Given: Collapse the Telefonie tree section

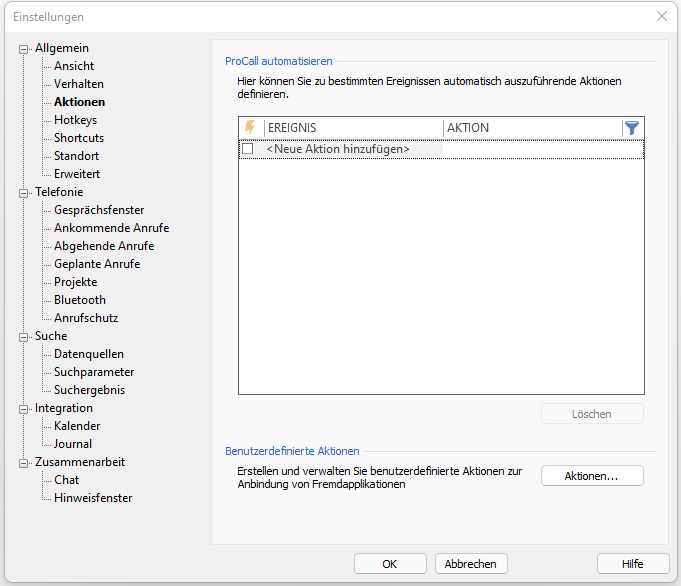Looking at the screenshot, I should pos(25,192).
